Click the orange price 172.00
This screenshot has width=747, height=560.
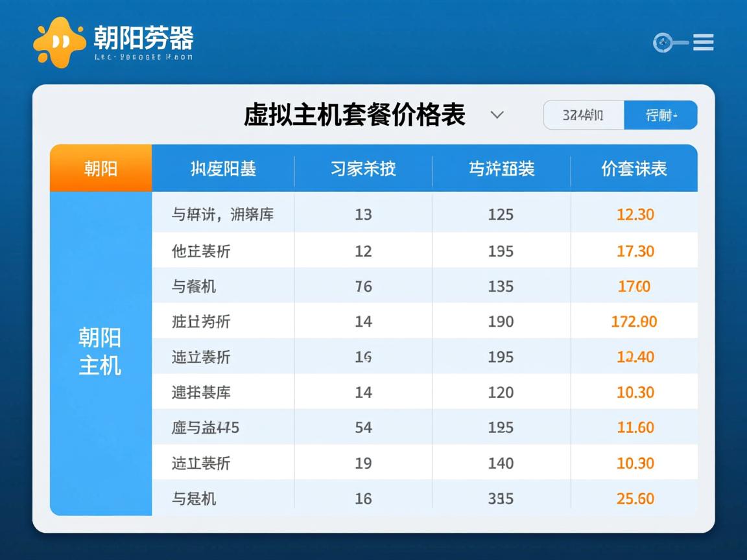634,321
